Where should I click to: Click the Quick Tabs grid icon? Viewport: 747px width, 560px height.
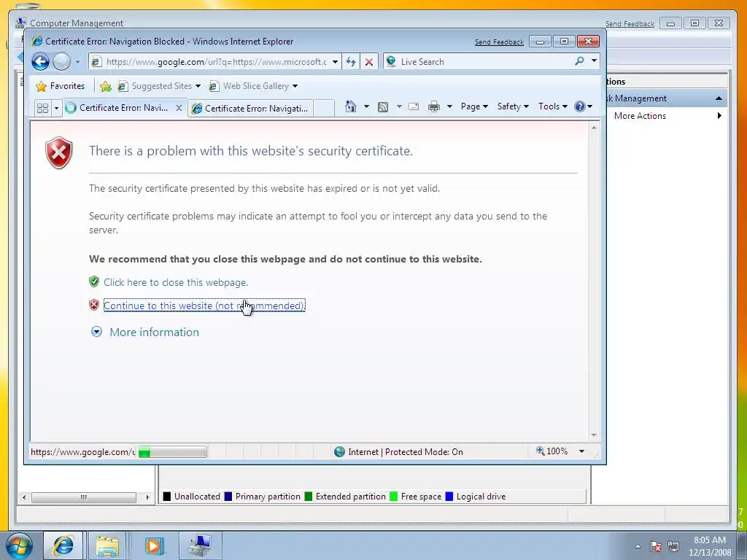point(42,108)
